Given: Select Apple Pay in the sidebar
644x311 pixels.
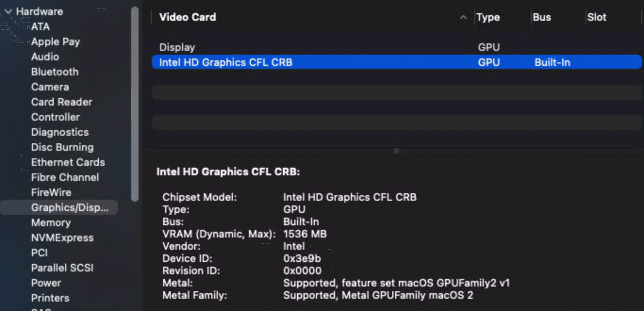Looking at the screenshot, I should [56, 41].
